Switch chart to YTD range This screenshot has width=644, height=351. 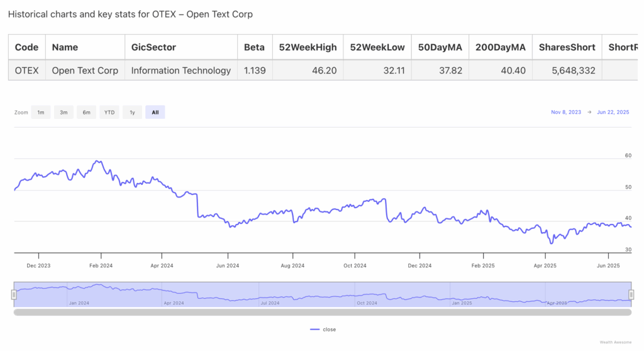pyautogui.click(x=109, y=112)
